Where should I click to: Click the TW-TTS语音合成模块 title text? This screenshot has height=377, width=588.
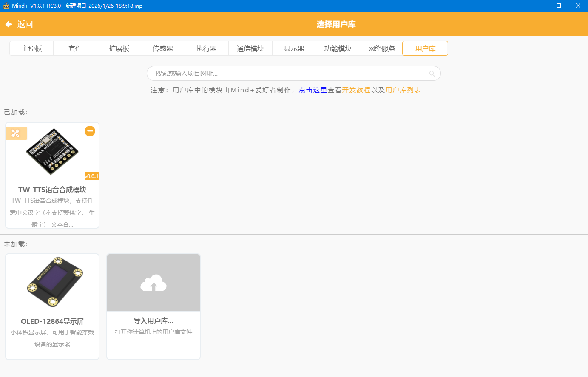pyautogui.click(x=52, y=190)
